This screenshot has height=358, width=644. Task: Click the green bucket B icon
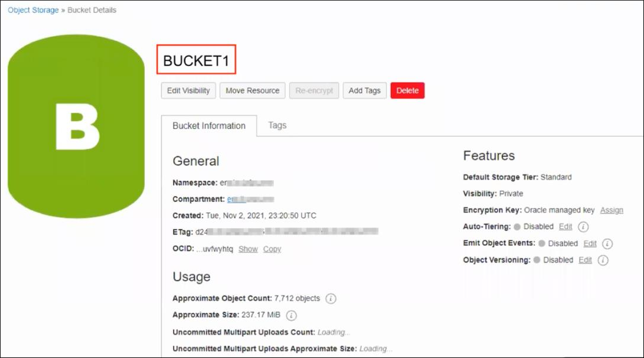(x=76, y=126)
